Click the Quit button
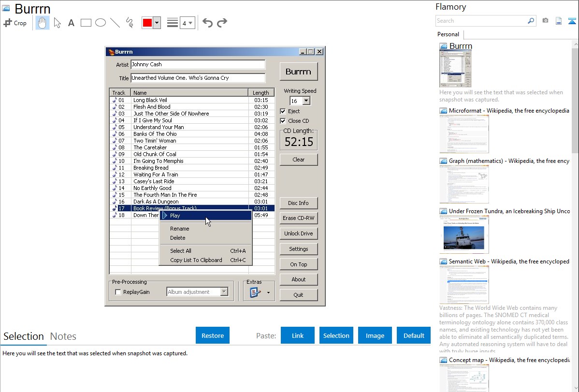The image size is (579, 392). point(298,295)
